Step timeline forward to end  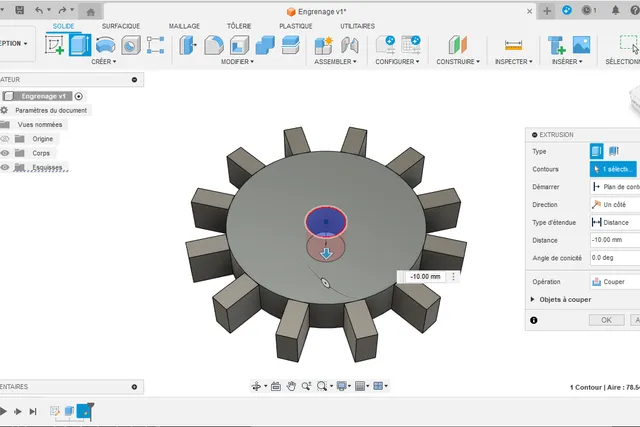33,411
